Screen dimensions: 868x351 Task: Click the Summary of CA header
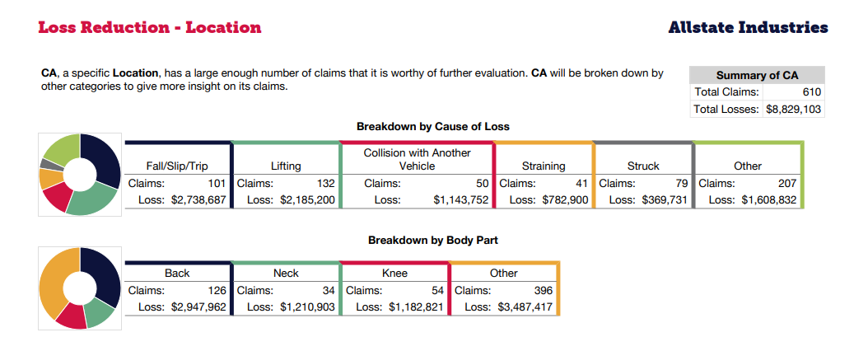[757, 75]
